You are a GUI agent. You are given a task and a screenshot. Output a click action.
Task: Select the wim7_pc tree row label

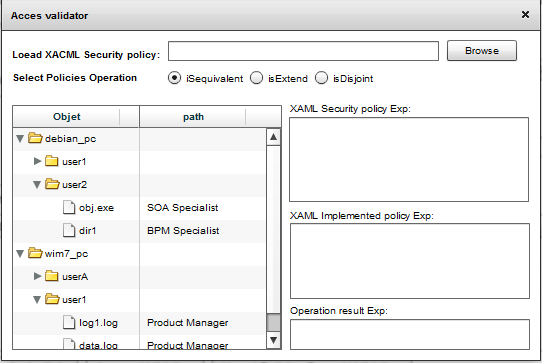[x=66, y=254]
